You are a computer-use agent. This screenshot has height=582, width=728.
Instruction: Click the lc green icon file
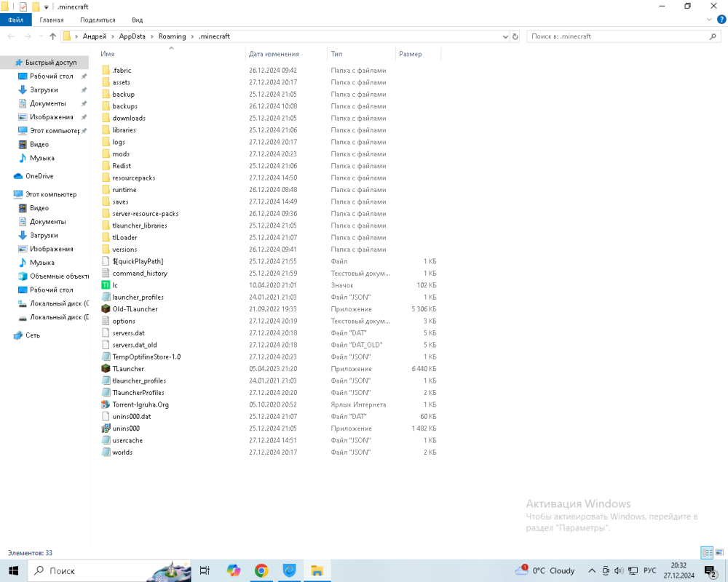106,285
